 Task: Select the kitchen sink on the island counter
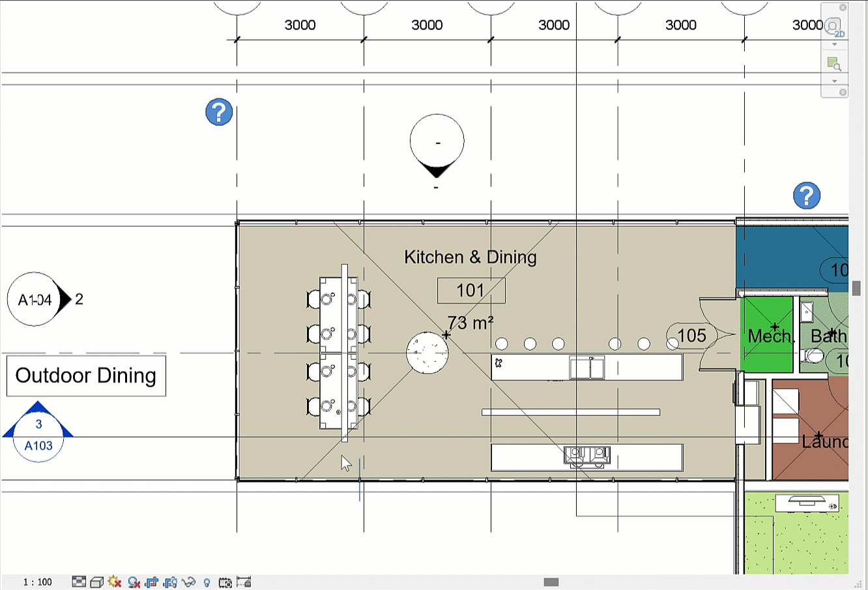click(586, 367)
